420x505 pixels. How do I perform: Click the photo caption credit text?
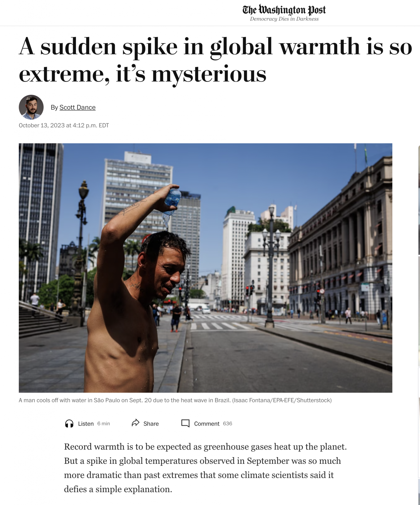pos(282,400)
